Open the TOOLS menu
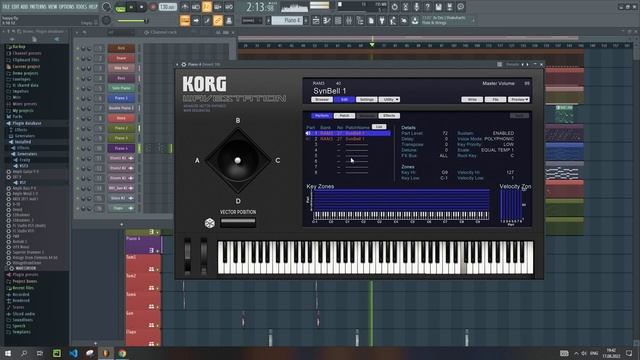The width and height of the screenshot is (640, 360). click(x=82, y=7)
